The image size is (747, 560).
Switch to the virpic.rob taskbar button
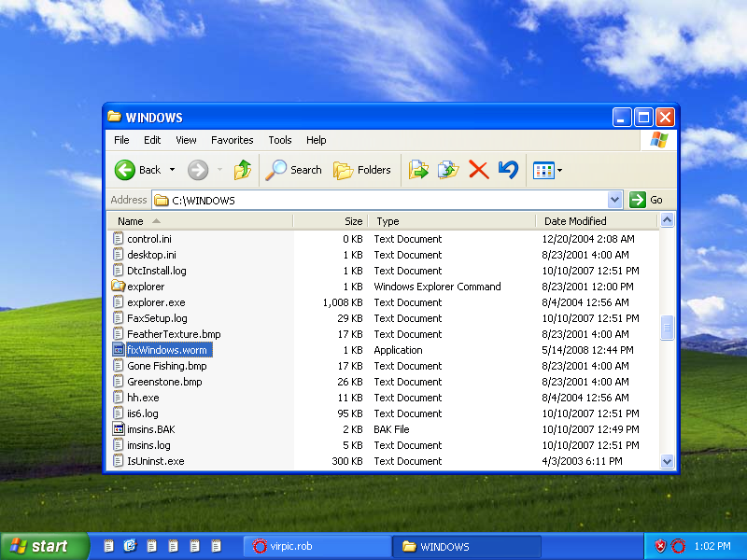click(317, 546)
